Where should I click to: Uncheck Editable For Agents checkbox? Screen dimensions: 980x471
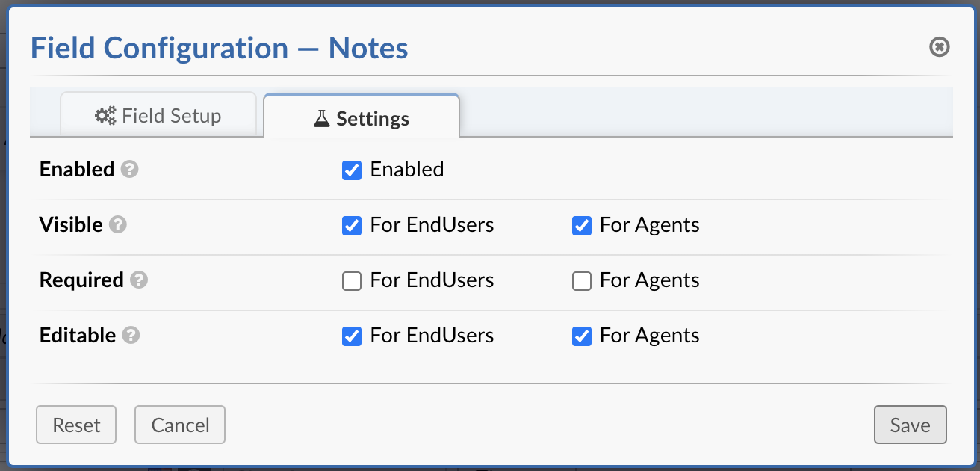[582, 336]
